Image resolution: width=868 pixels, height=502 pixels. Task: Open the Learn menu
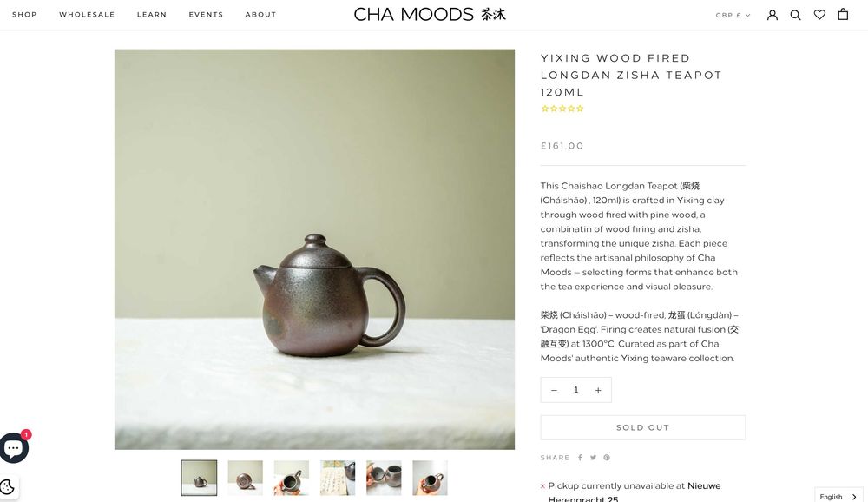coord(152,15)
